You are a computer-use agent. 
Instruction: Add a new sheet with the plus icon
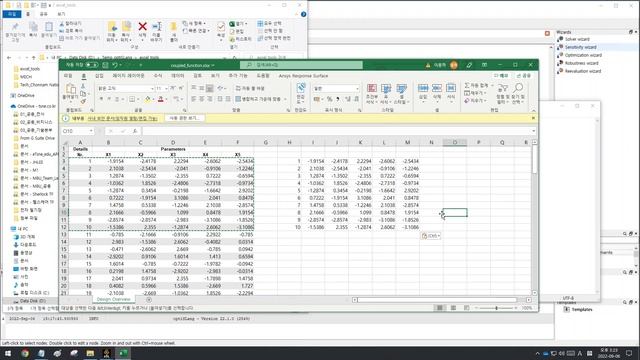(149, 300)
